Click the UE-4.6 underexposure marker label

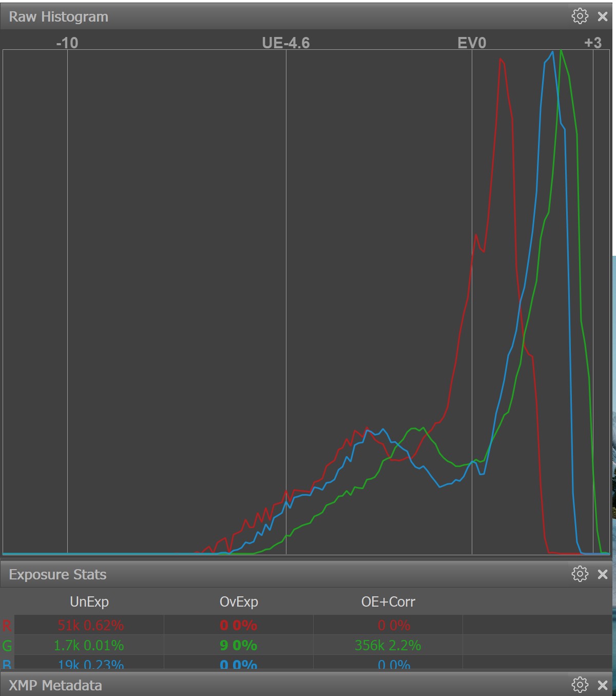point(286,43)
